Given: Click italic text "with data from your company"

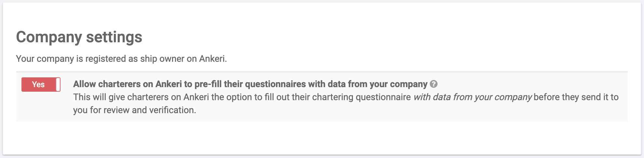Looking at the screenshot, I should pyautogui.click(x=472, y=97).
